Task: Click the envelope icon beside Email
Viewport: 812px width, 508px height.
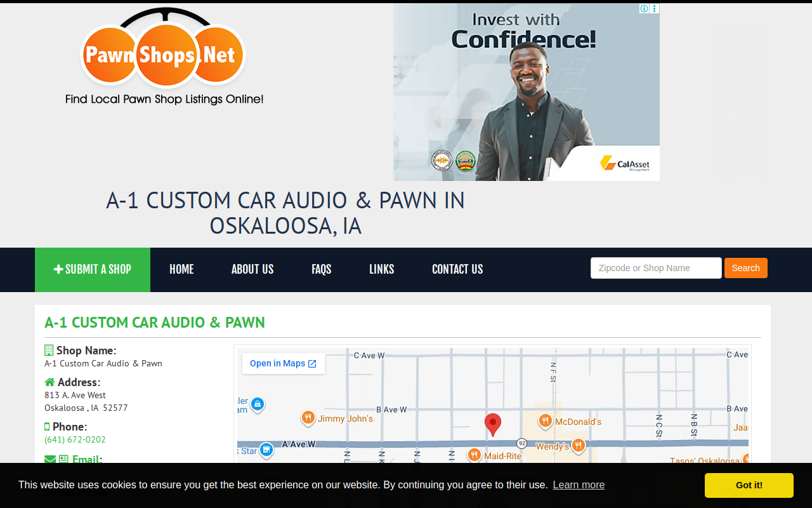Action: (x=50, y=459)
